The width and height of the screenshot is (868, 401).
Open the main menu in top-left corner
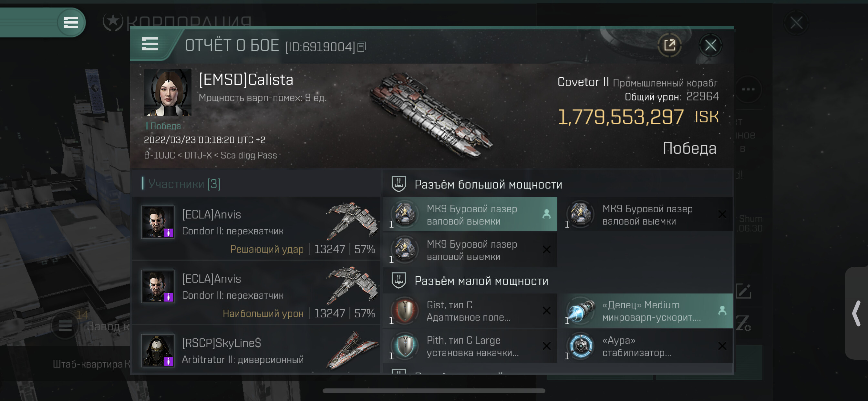pyautogui.click(x=71, y=23)
